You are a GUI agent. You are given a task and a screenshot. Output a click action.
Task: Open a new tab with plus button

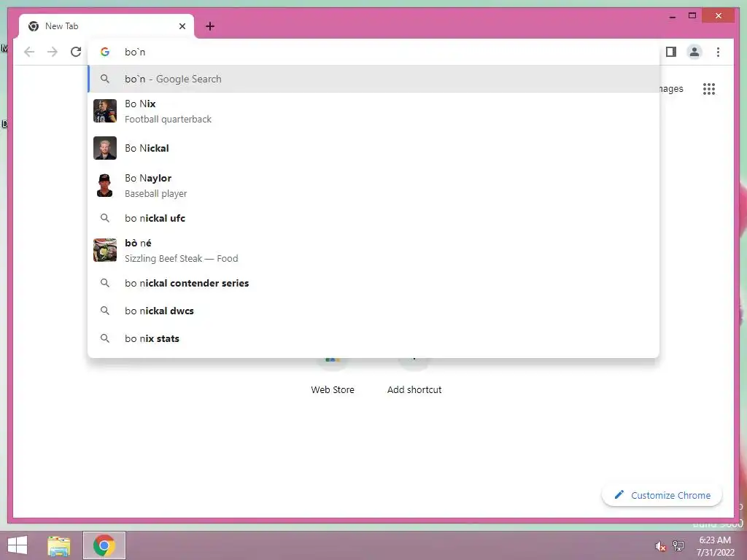point(209,26)
